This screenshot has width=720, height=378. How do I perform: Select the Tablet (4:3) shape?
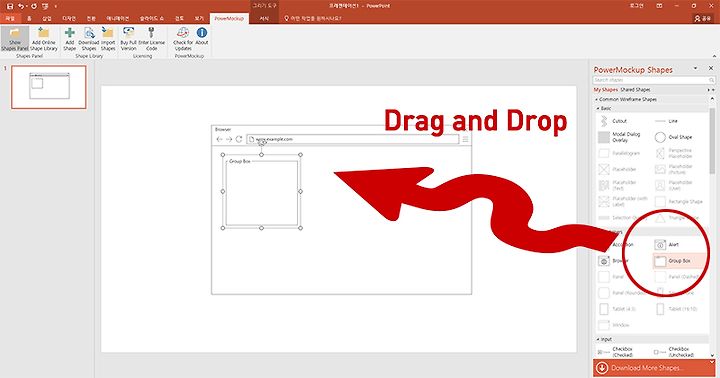point(617,309)
